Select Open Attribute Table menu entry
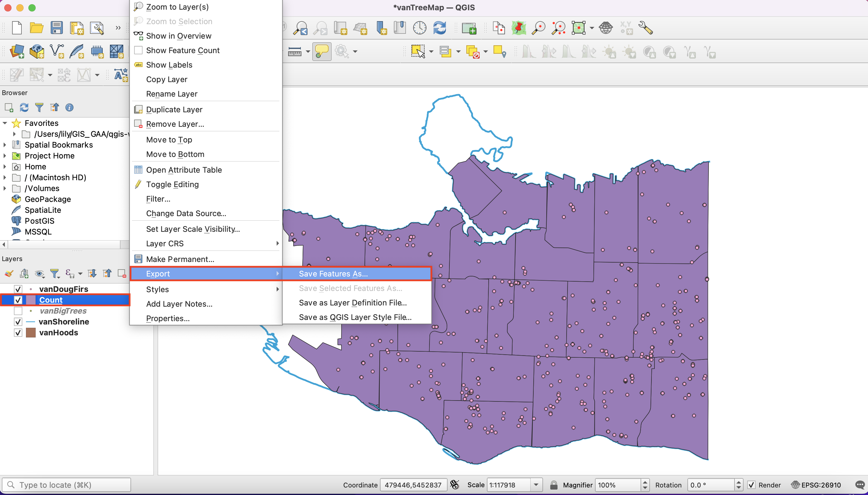This screenshot has width=868, height=495. point(184,170)
